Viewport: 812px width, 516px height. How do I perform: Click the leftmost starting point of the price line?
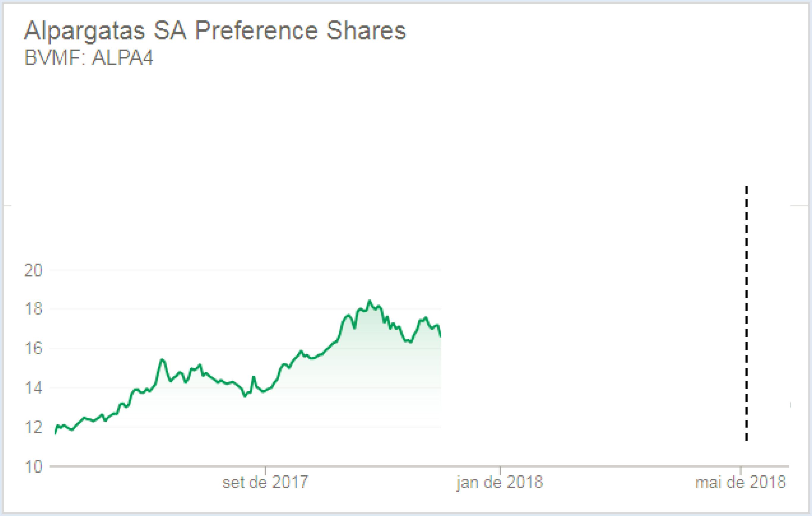55,434
